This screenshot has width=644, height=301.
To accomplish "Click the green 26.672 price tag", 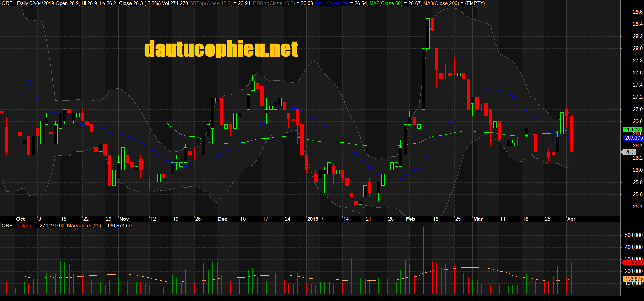I will 632,130.
